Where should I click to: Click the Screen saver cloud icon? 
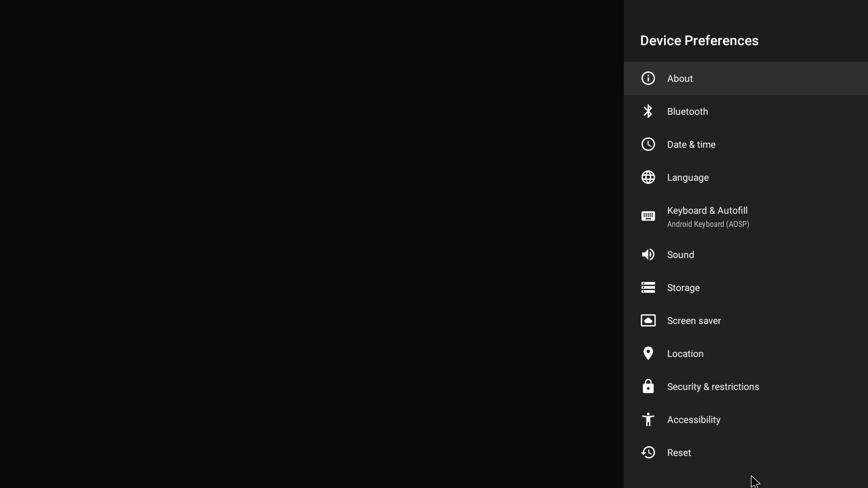[x=648, y=320]
